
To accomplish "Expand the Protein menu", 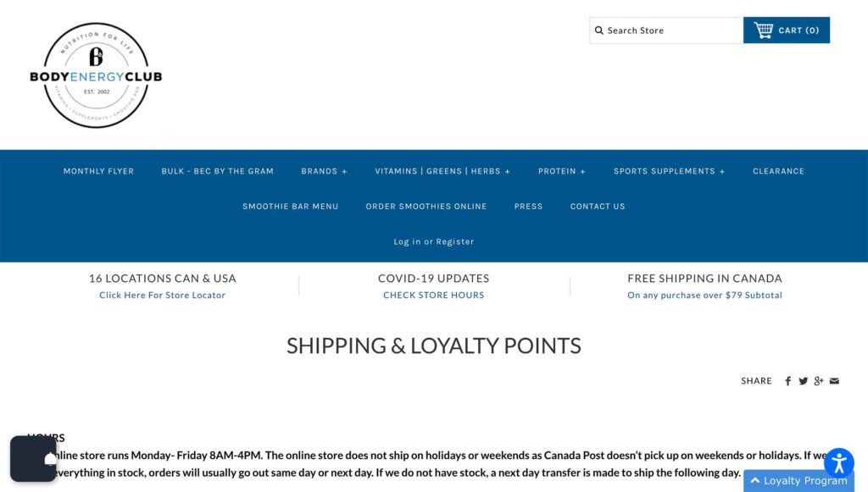I will pos(561,171).
